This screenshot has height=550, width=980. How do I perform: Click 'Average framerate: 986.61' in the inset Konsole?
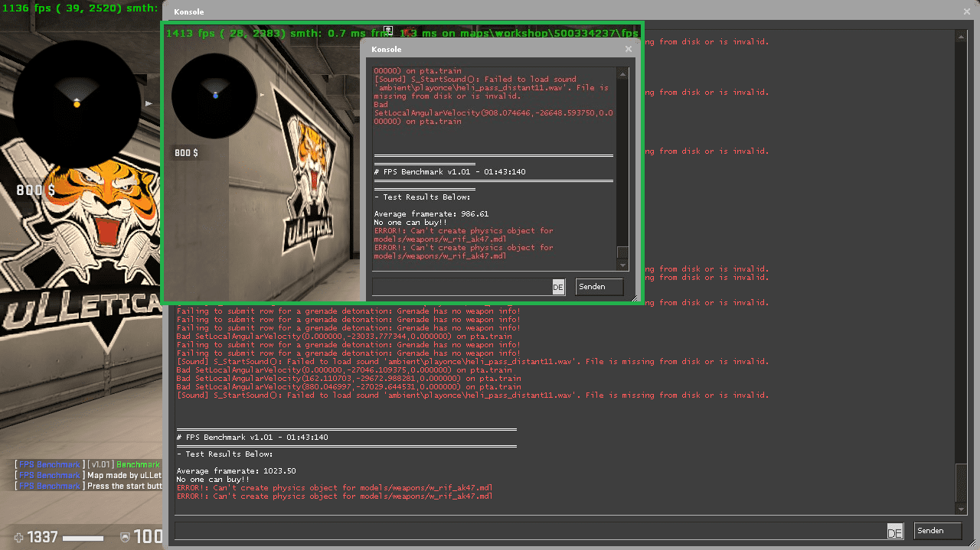coord(431,214)
